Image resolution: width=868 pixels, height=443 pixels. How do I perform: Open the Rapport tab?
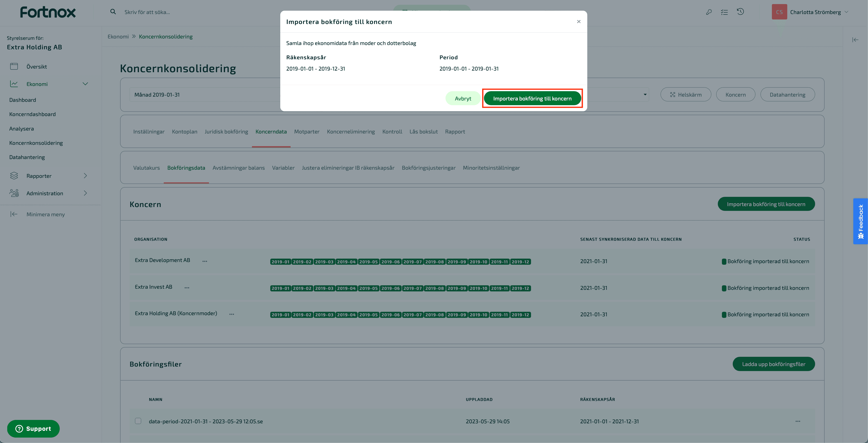pyautogui.click(x=455, y=131)
